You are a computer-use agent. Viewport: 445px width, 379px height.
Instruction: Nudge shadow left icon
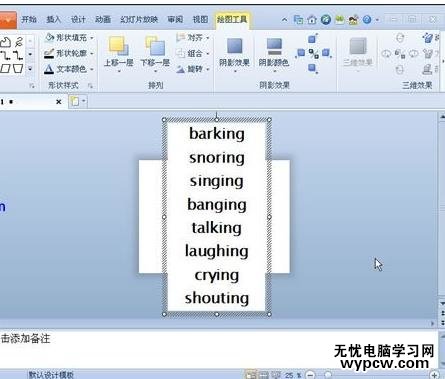pyautogui.click(x=300, y=53)
